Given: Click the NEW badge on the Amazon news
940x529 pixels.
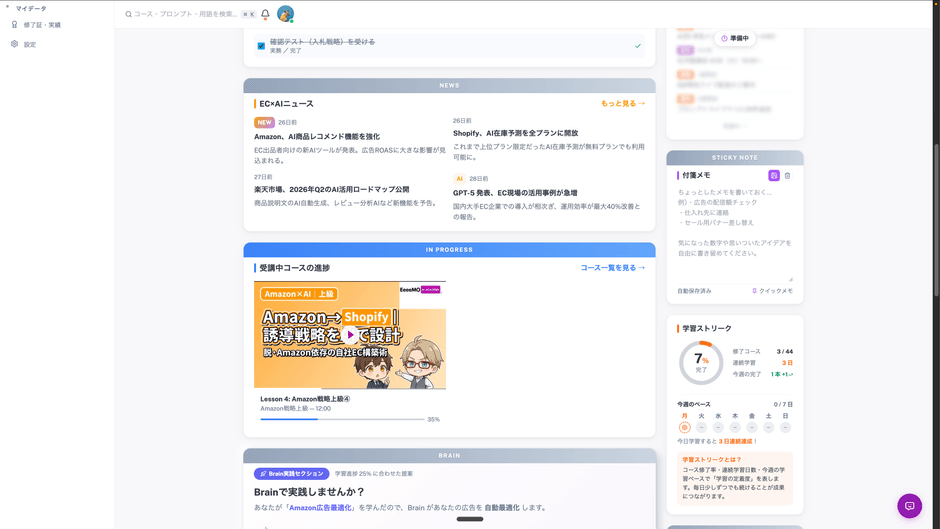Looking at the screenshot, I should 264,122.
